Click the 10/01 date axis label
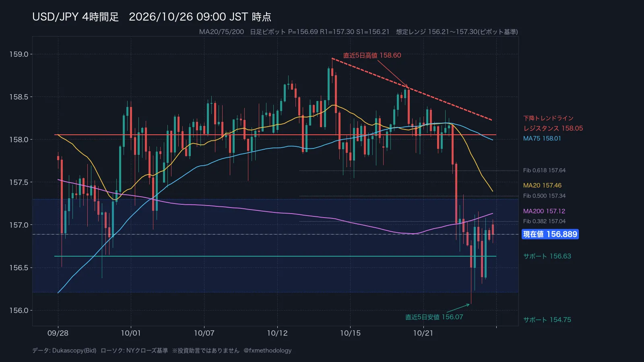The height and width of the screenshot is (362, 644). click(x=131, y=333)
